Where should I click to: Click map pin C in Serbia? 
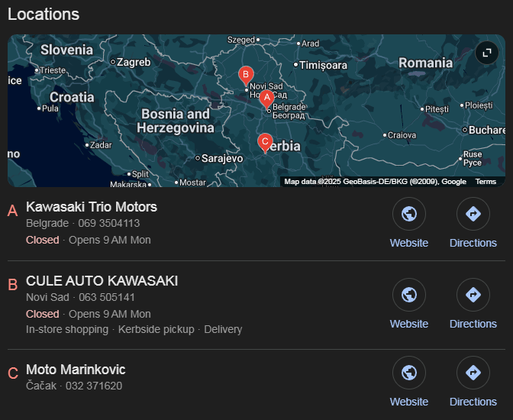tap(265, 142)
